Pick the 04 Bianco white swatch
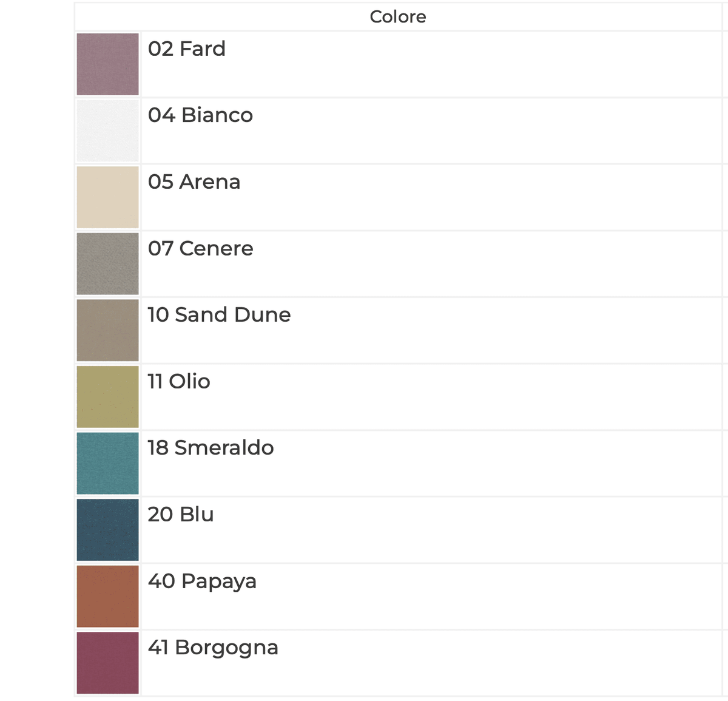 click(x=107, y=130)
